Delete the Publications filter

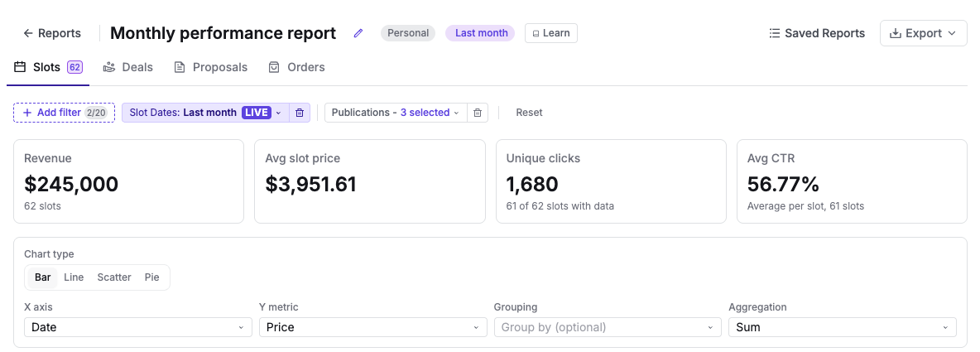tap(478, 113)
